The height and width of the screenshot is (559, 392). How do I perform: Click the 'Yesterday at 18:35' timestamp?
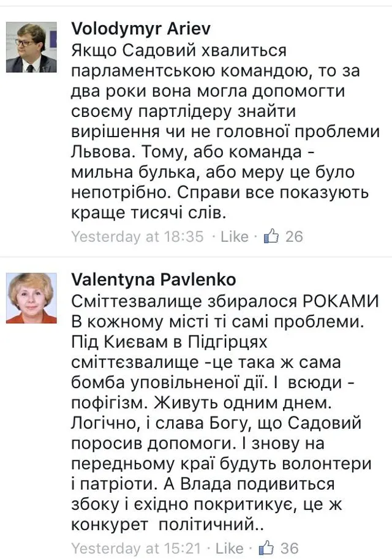click(137, 236)
